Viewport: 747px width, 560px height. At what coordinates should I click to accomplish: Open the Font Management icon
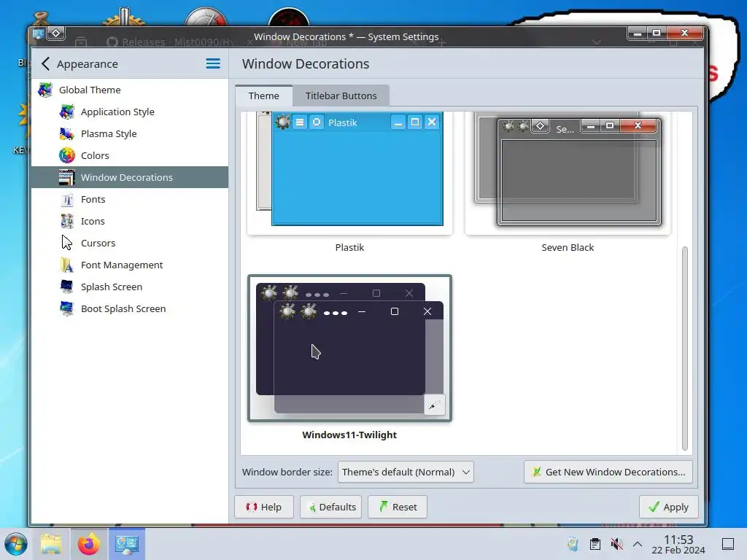[66, 265]
